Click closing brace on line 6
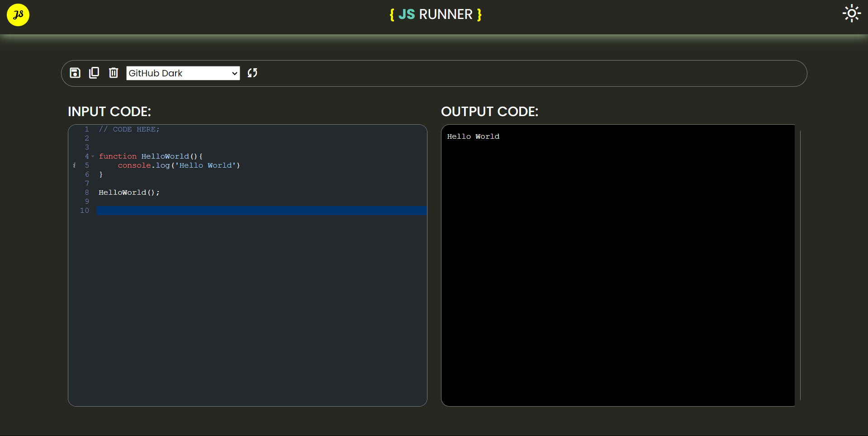 coord(101,174)
